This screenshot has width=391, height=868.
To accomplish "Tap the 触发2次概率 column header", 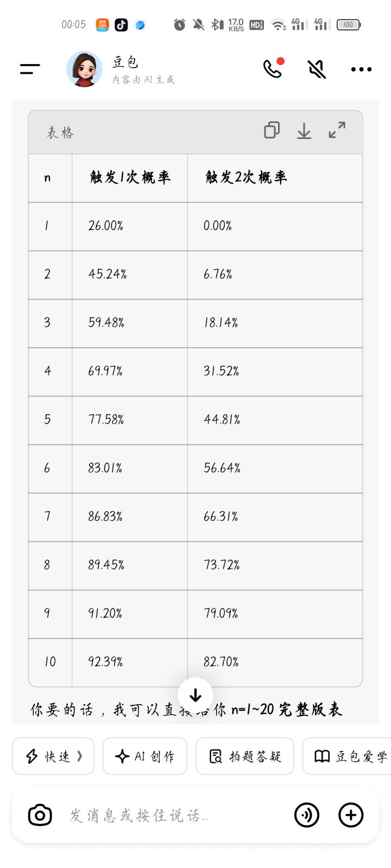I will [x=246, y=177].
